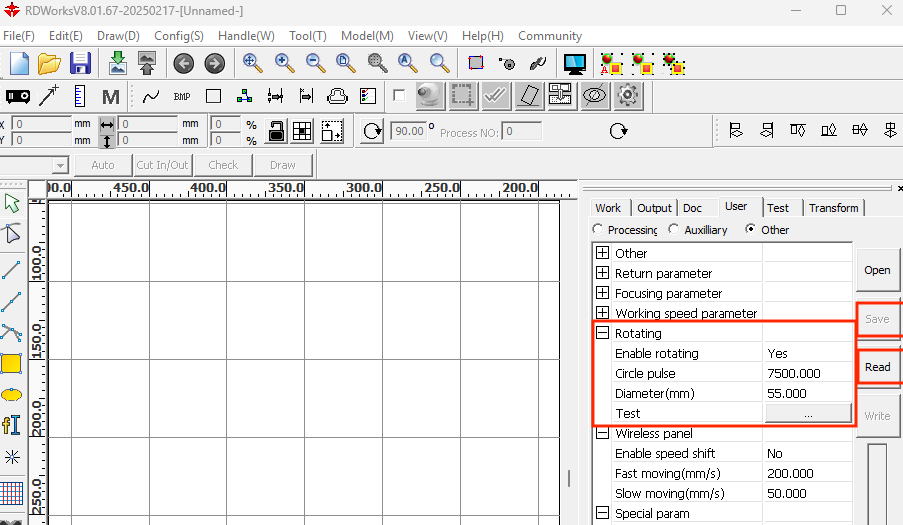Screen dimensions: 903x525
Task: Click the Cut In/Out button
Action: (x=162, y=165)
